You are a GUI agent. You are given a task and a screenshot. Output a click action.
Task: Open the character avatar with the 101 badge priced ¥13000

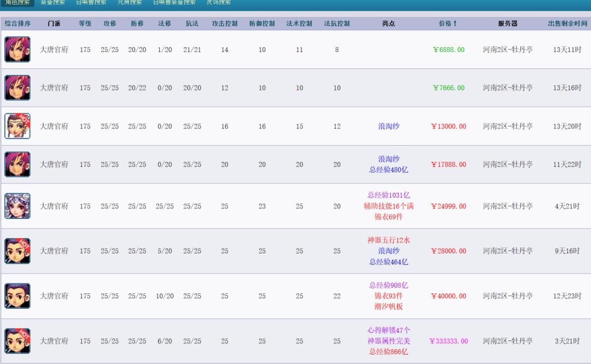click(x=17, y=125)
